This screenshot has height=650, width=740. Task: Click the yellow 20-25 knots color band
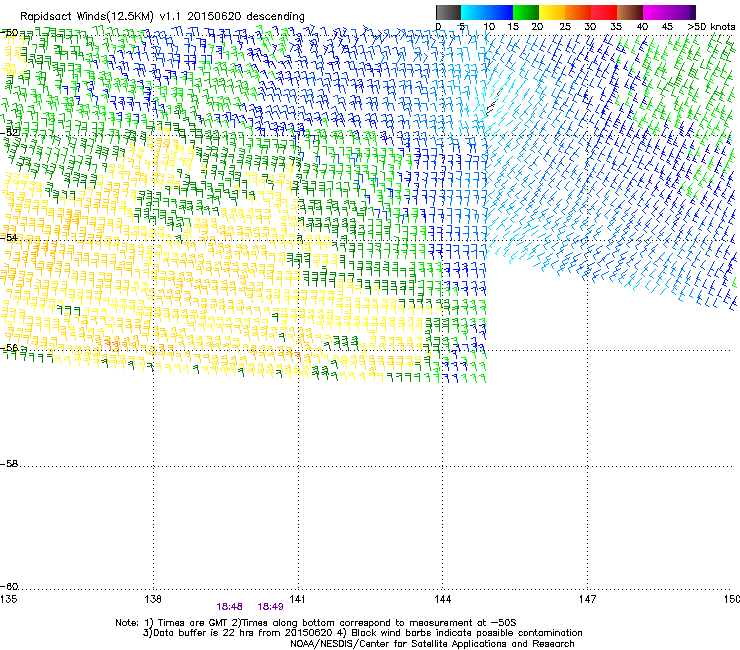coord(552,12)
